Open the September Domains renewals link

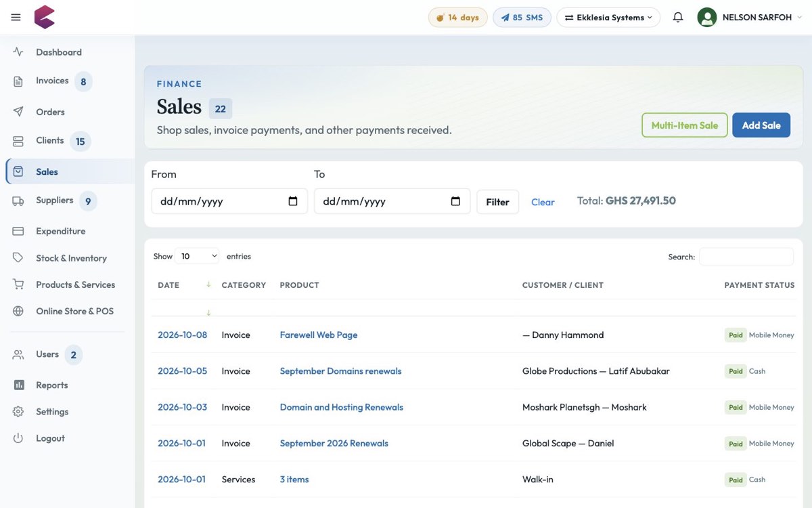click(341, 371)
